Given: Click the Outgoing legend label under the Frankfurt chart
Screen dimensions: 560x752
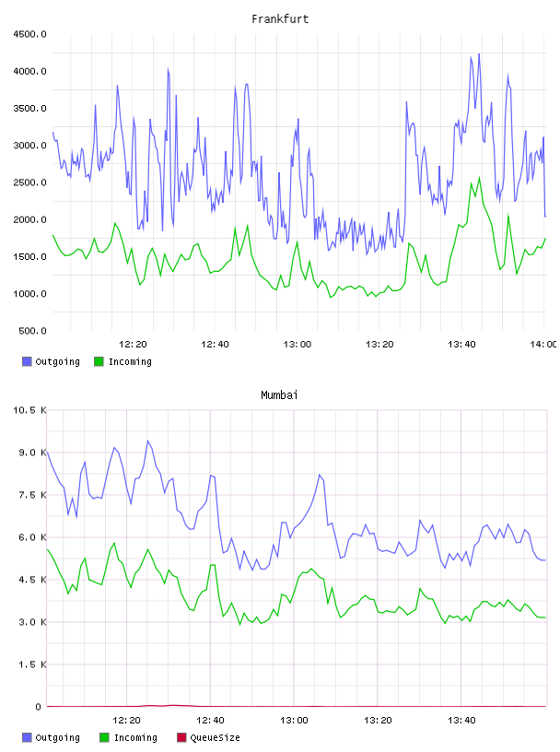Looking at the screenshot, I should pos(57,362).
